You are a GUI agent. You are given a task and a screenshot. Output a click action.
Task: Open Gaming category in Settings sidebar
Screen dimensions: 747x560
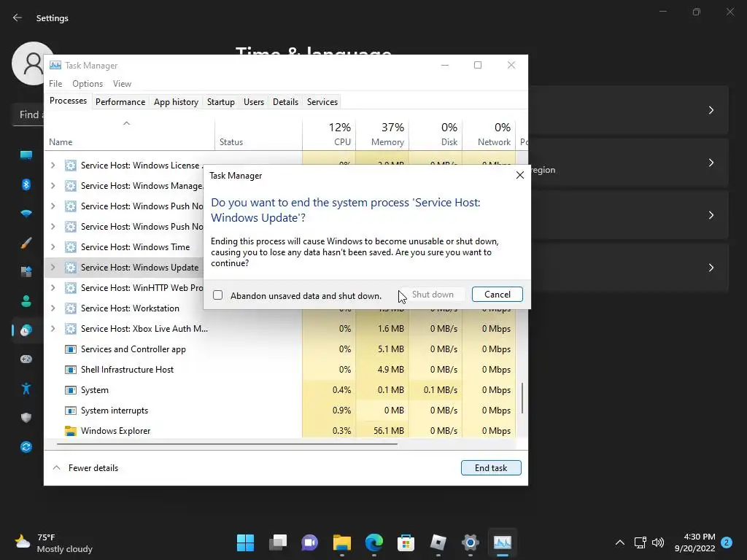point(26,359)
